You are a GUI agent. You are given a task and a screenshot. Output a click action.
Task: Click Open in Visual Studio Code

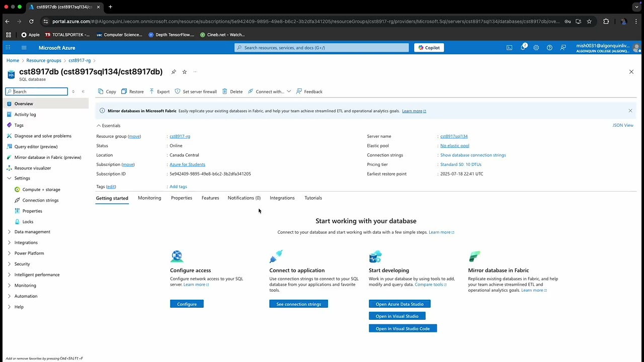[403, 328]
